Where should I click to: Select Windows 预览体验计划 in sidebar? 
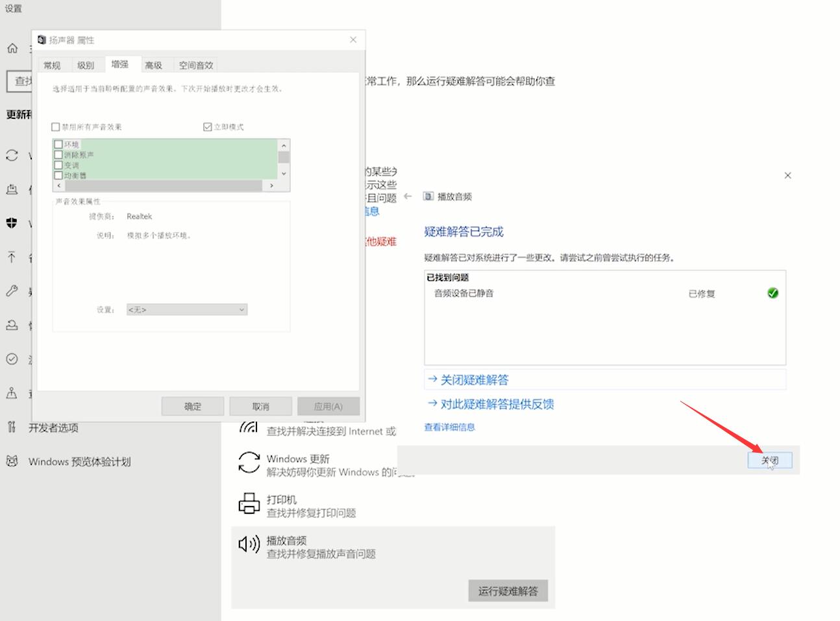tap(79, 462)
